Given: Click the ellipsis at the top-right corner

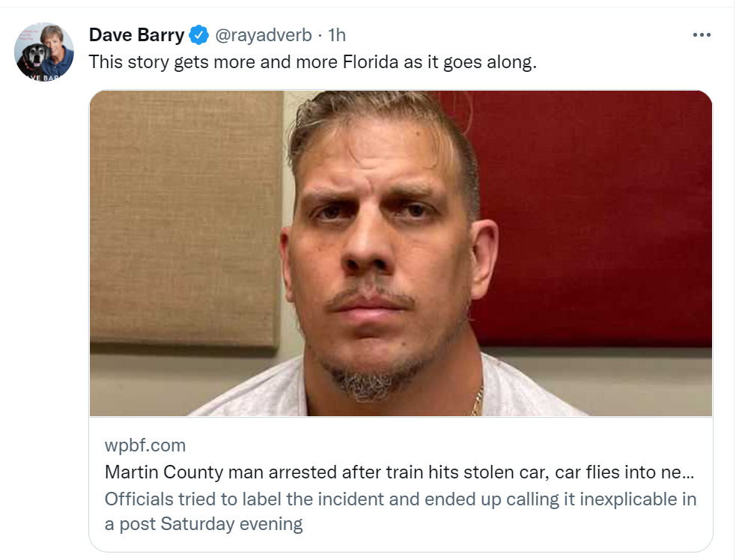Looking at the screenshot, I should point(702,34).
